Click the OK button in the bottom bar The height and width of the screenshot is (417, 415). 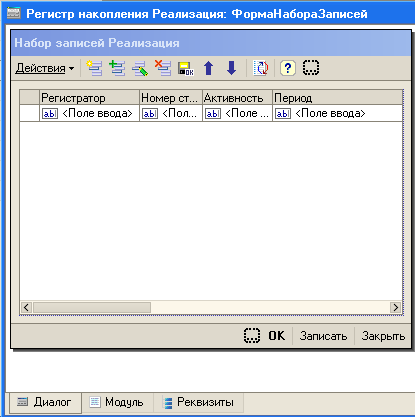point(277,336)
